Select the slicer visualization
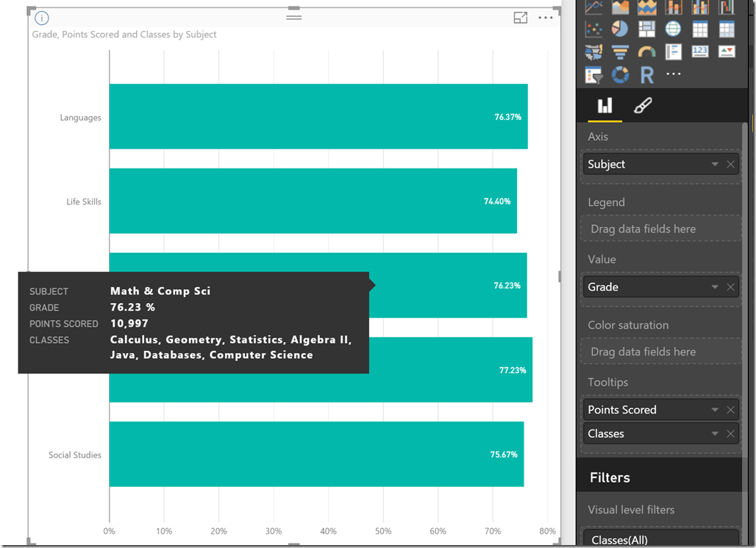The height and width of the screenshot is (548, 756). pyautogui.click(x=593, y=75)
